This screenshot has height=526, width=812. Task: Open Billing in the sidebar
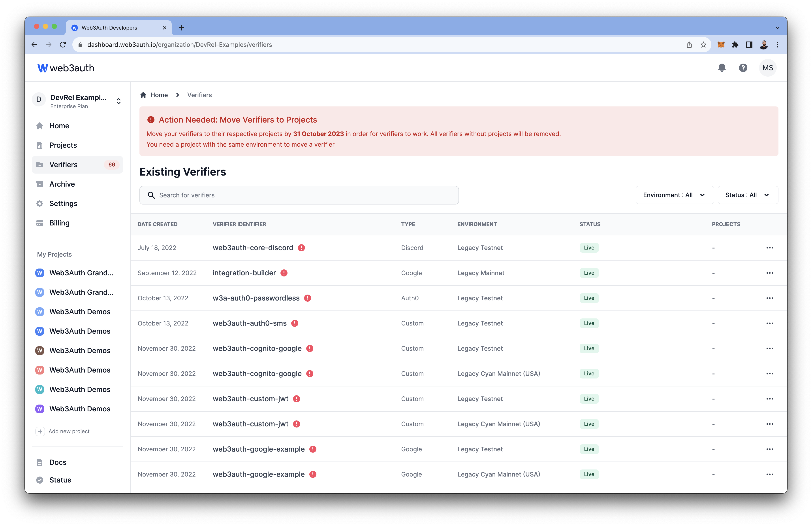coord(77,223)
